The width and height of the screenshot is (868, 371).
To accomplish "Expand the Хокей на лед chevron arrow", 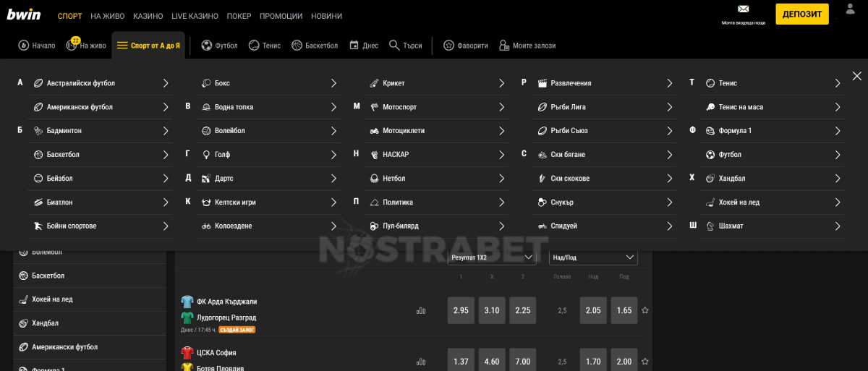I will pyautogui.click(x=838, y=202).
